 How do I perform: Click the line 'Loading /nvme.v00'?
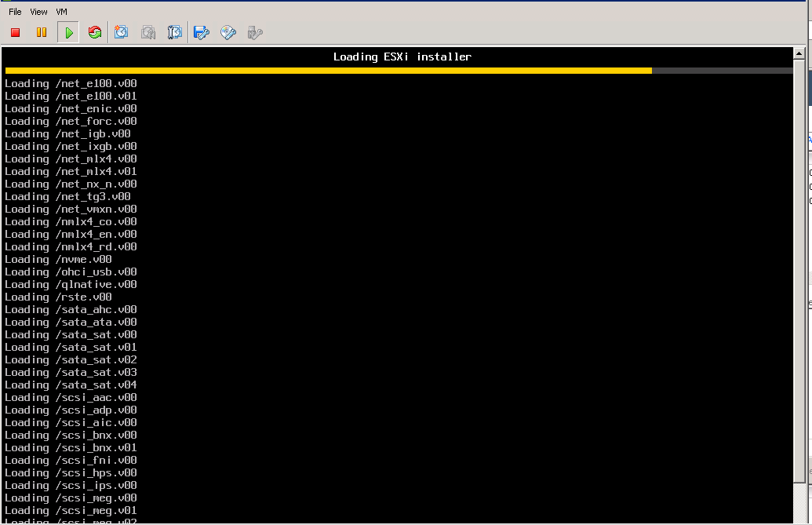click(59, 260)
